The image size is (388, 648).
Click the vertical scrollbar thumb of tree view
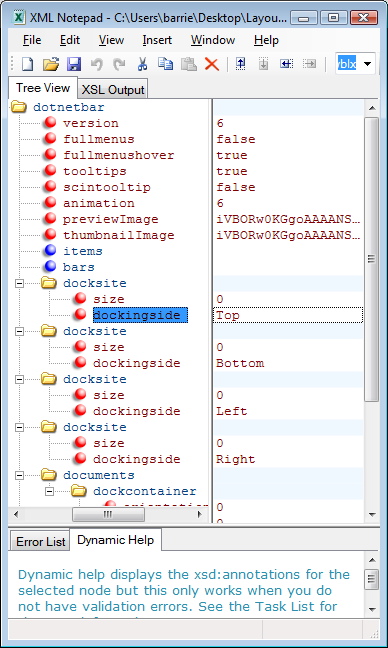point(371,259)
